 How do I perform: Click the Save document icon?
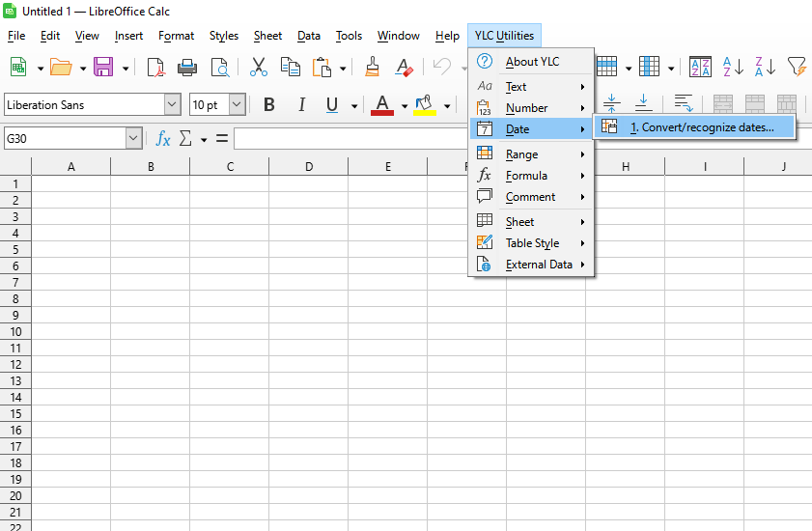[x=102, y=67]
